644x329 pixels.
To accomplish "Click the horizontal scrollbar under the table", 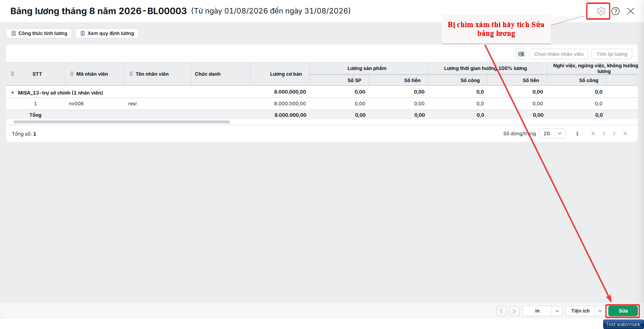I will click(122, 122).
